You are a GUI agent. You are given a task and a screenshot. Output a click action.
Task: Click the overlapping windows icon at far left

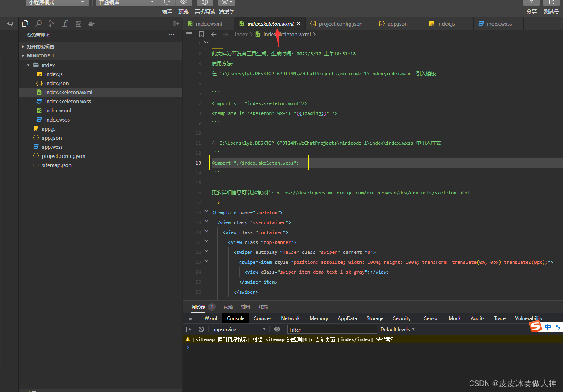tap(10, 24)
